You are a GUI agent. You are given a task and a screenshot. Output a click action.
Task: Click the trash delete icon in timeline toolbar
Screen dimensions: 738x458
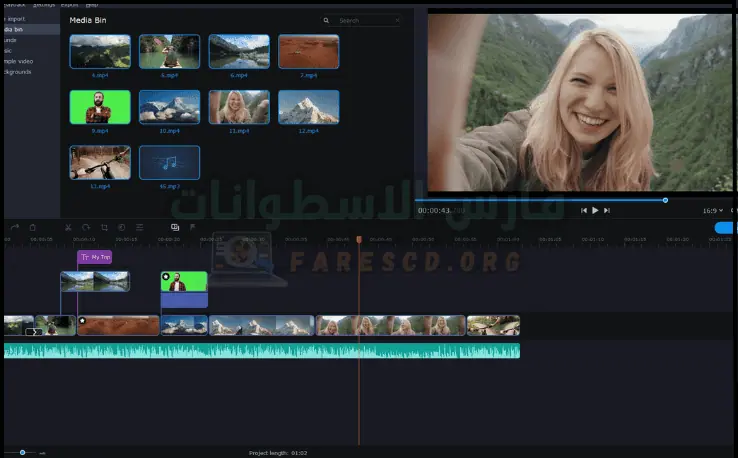[x=32, y=227]
